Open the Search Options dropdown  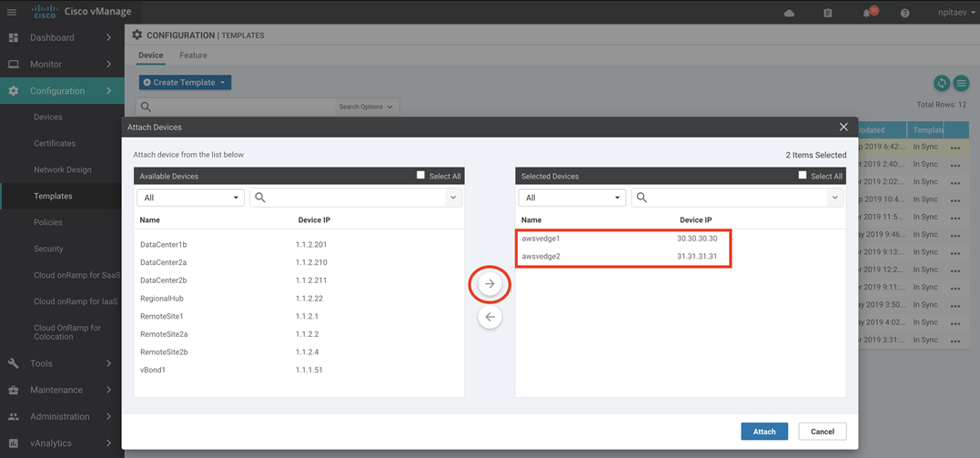pos(367,107)
